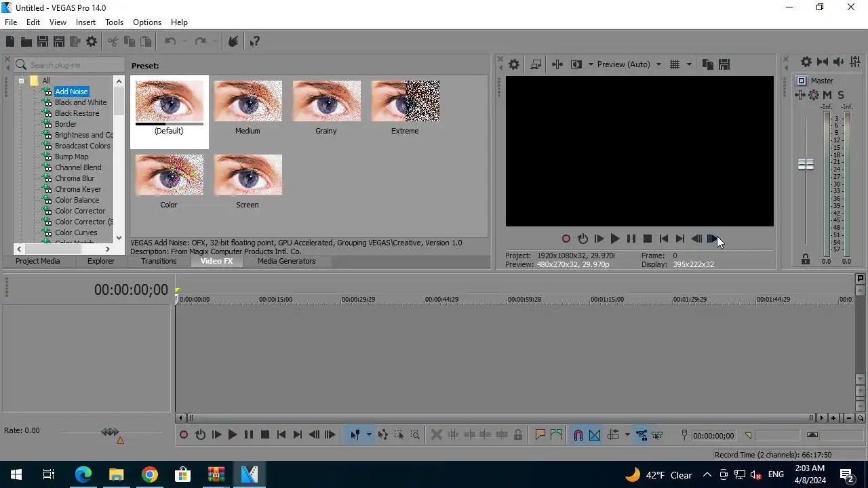Stop playback in the Video Preview transport
Image resolution: width=868 pixels, height=488 pixels.
(648, 239)
